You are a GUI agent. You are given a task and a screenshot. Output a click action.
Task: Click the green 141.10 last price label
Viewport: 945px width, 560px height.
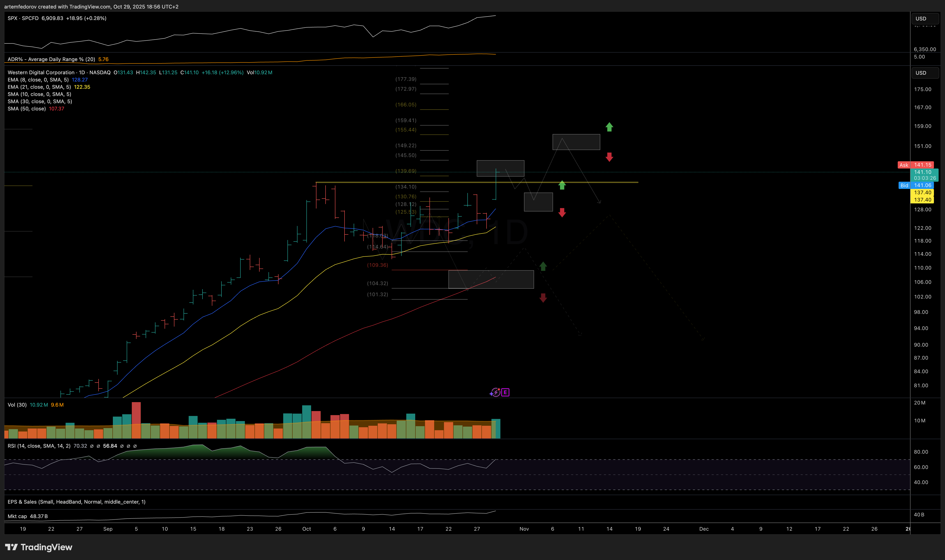922,172
